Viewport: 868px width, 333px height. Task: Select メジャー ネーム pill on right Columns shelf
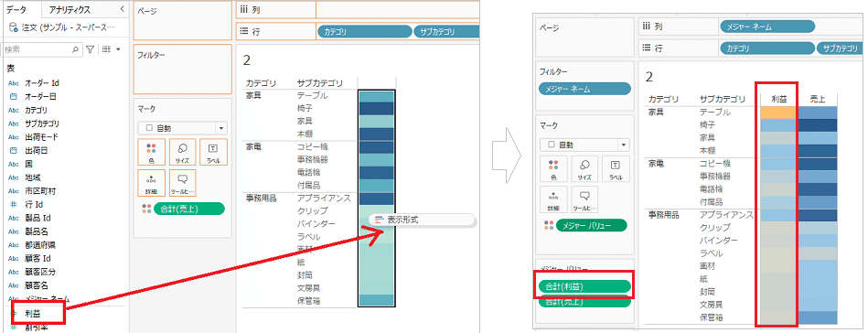[766, 26]
